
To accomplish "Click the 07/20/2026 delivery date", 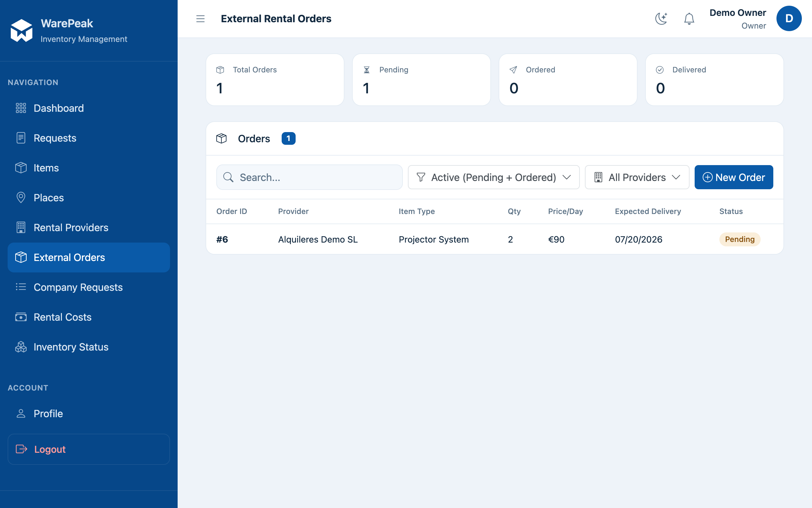I will tap(638, 239).
